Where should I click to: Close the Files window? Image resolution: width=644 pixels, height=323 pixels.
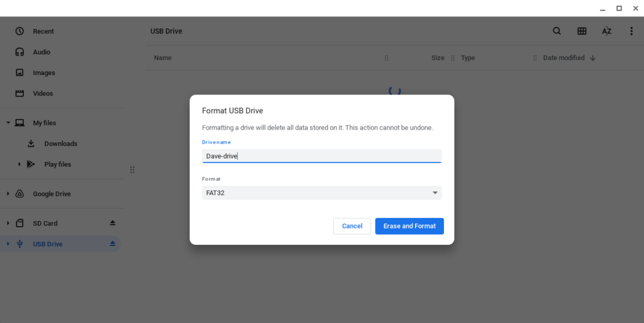[635, 8]
